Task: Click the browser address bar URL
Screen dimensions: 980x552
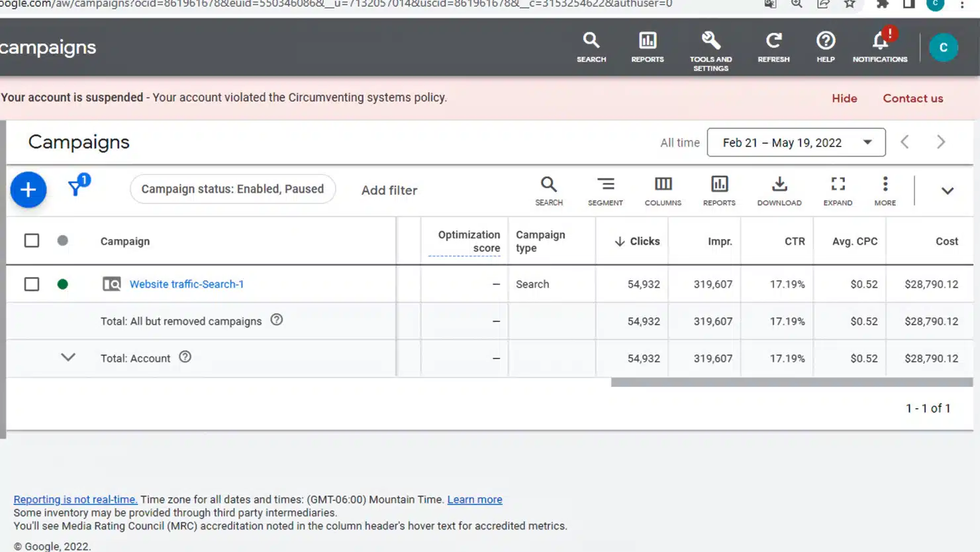Action: 336,4
